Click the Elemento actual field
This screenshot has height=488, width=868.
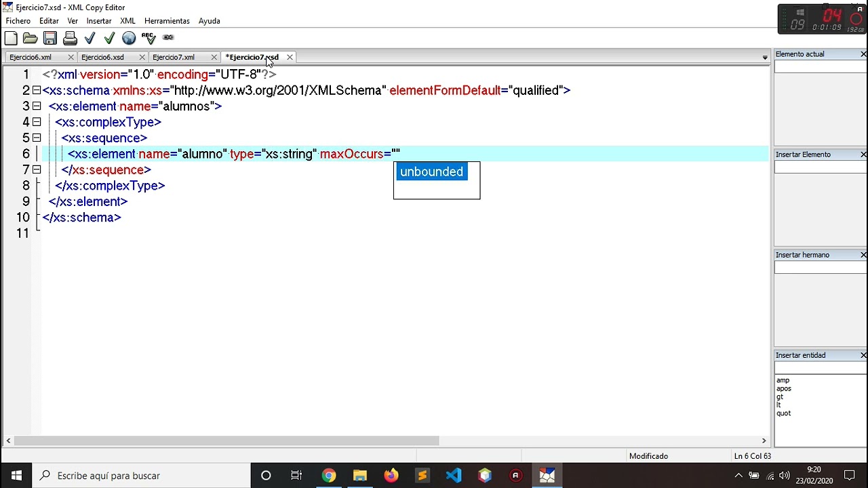click(821, 67)
